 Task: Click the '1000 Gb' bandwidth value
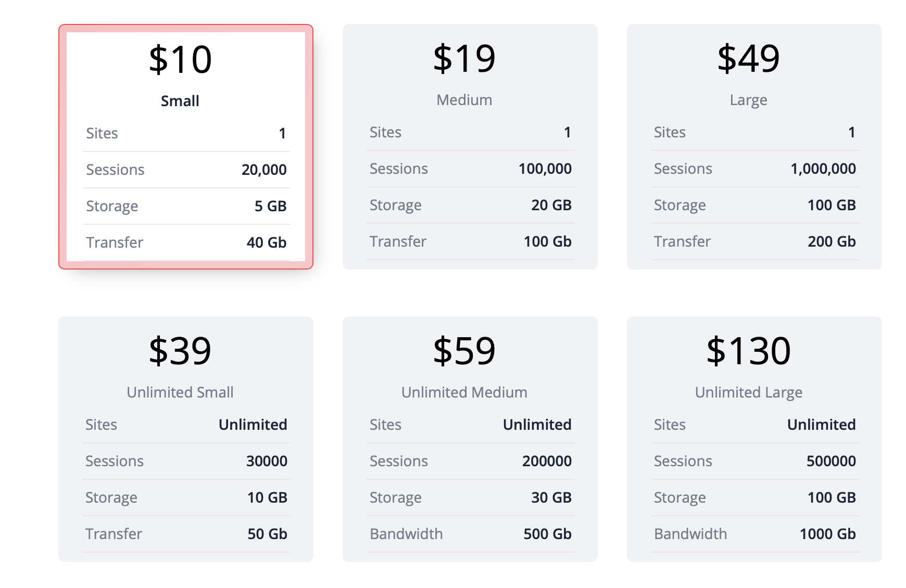tap(828, 534)
